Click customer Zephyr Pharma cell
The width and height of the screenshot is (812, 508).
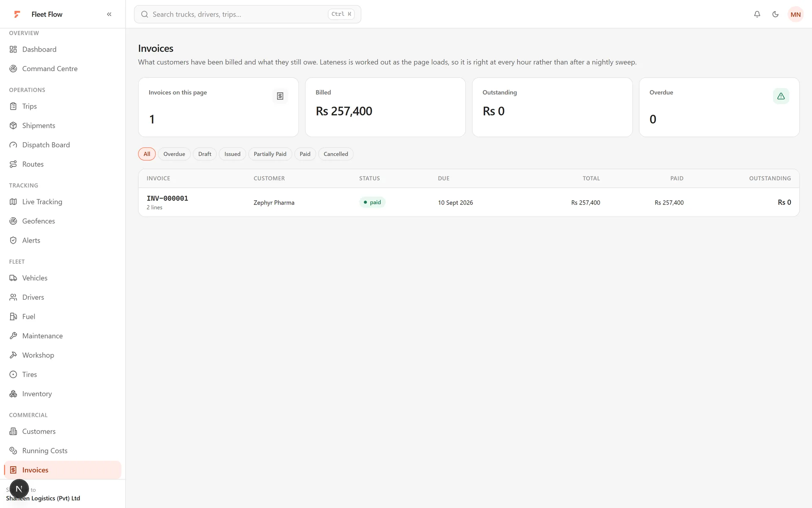274,203
